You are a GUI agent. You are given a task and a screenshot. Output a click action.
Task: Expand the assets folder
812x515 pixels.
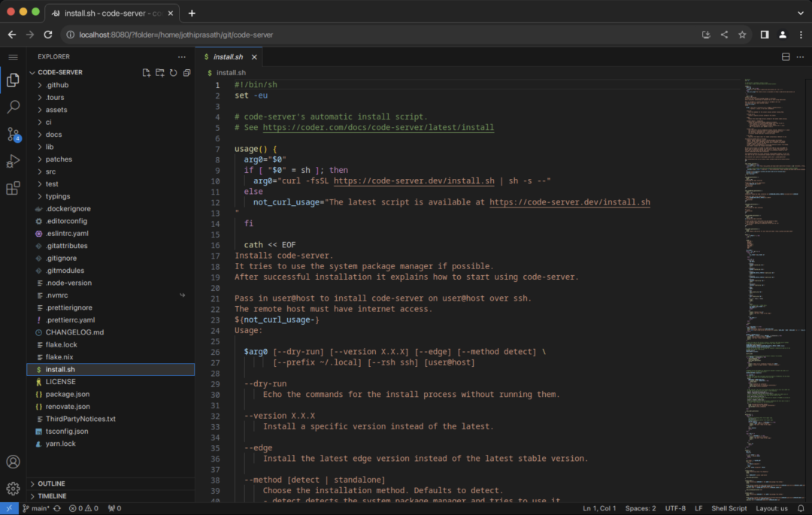111,110
